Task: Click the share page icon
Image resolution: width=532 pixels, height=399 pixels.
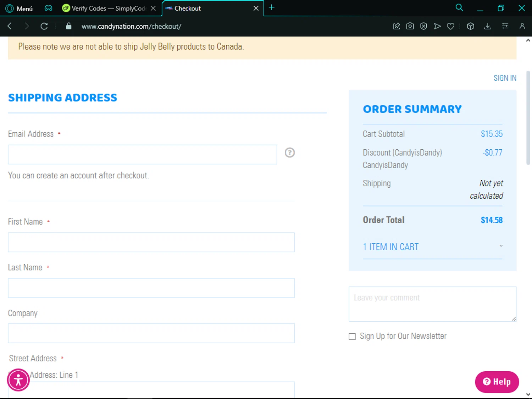Action: click(397, 26)
